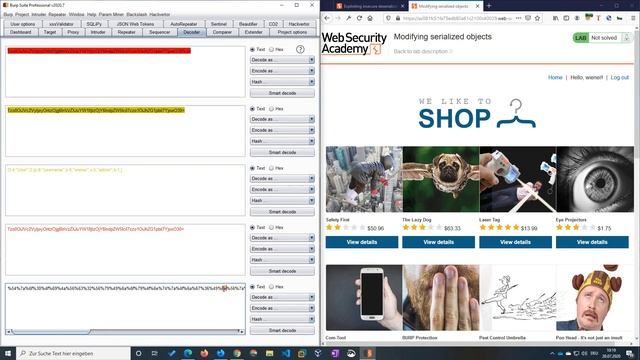
Task: Open 'Encode as' dropdown in first panel
Action: pyautogui.click(x=282, y=71)
